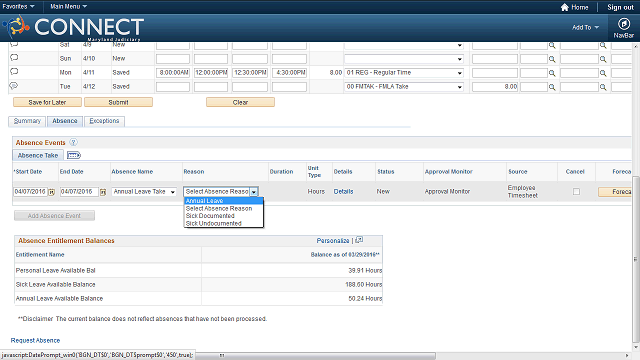
Task: Click the Start Date field 04/07/2016
Action: point(30,191)
